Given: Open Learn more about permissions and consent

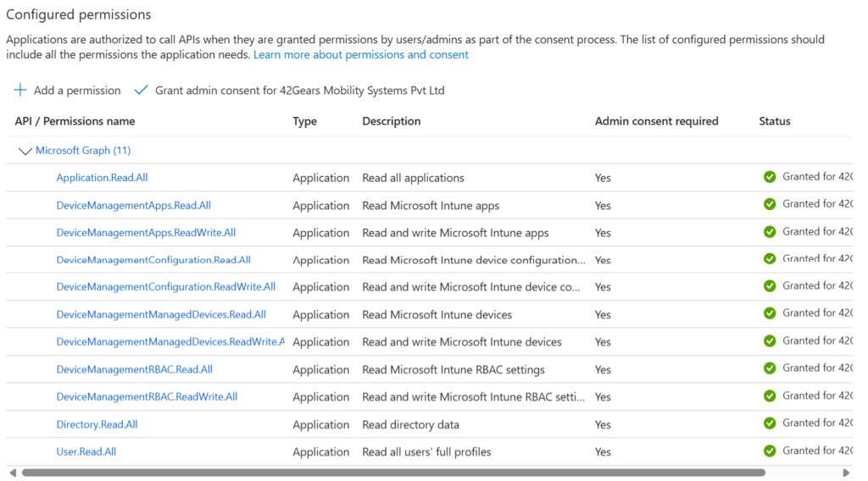Looking at the screenshot, I should (360, 55).
